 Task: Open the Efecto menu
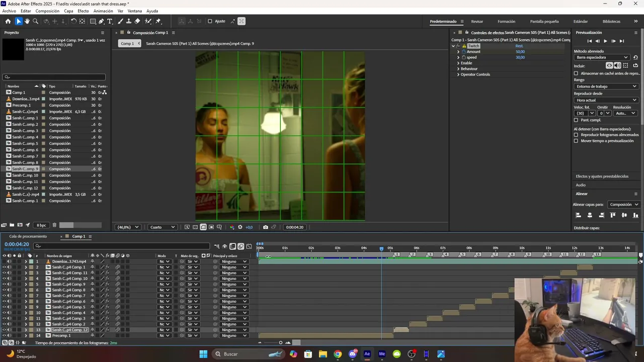[83, 11]
